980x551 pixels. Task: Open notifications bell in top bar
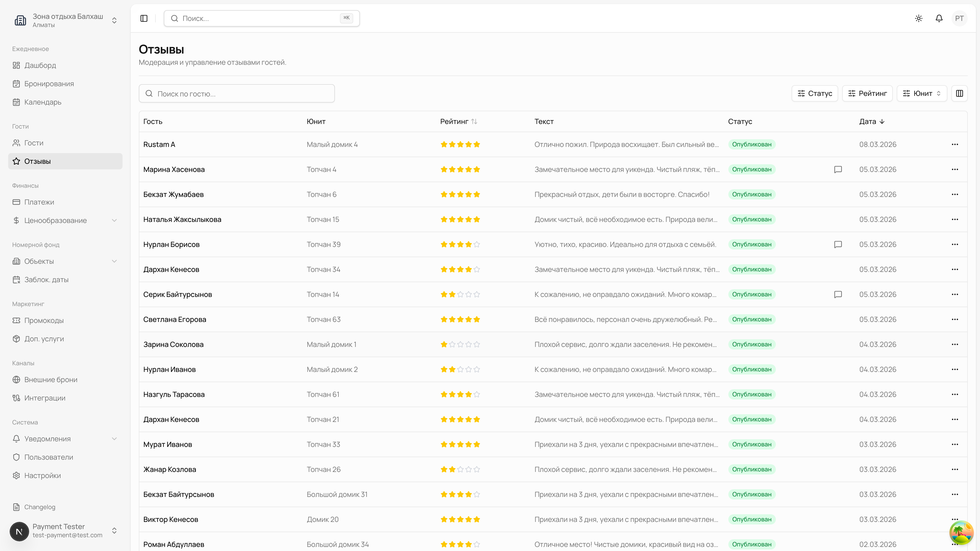point(939,18)
